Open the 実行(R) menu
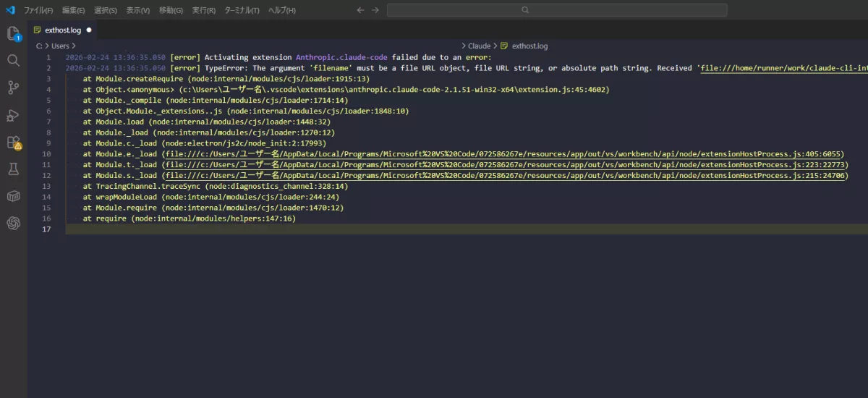 [204, 10]
